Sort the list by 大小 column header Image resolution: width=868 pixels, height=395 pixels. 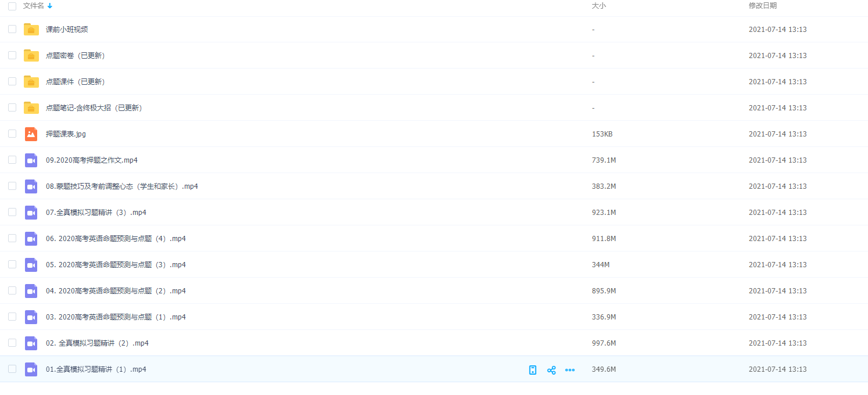(x=598, y=6)
